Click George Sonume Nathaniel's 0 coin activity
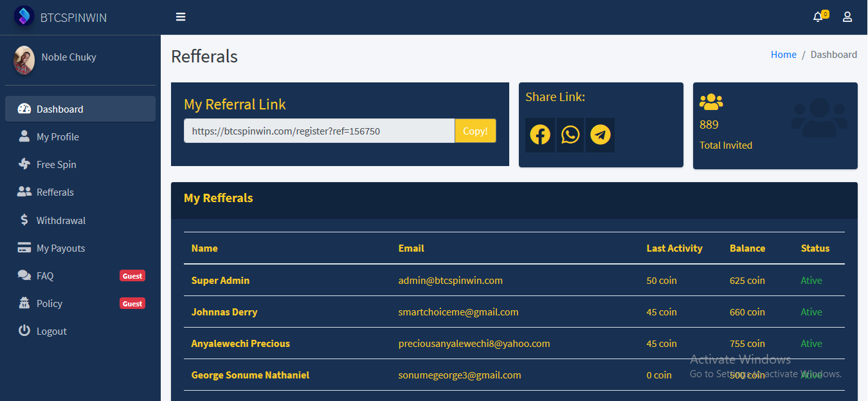This screenshot has height=401, width=868. [659, 375]
